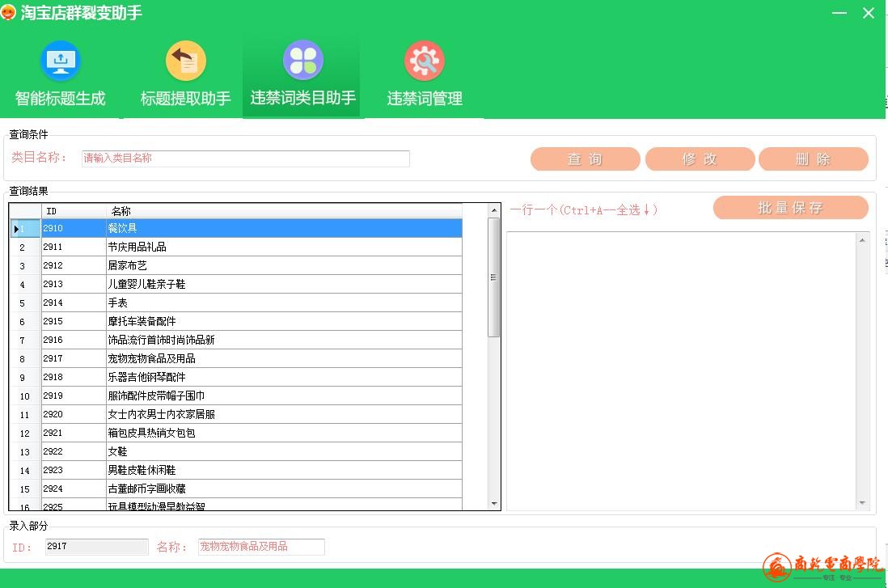Click the 删除 button
This screenshot has height=588, width=888.
point(814,159)
